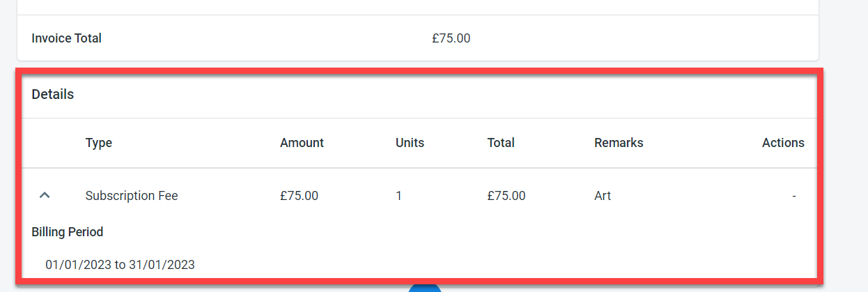
Task: Click the partial blue circular button below Details
Action: click(x=425, y=288)
